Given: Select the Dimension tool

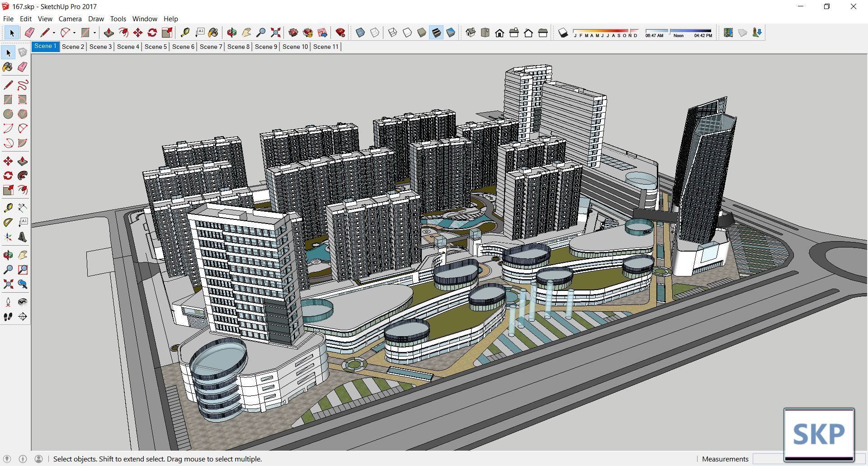Looking at the screenshot, I should [23, 208].
